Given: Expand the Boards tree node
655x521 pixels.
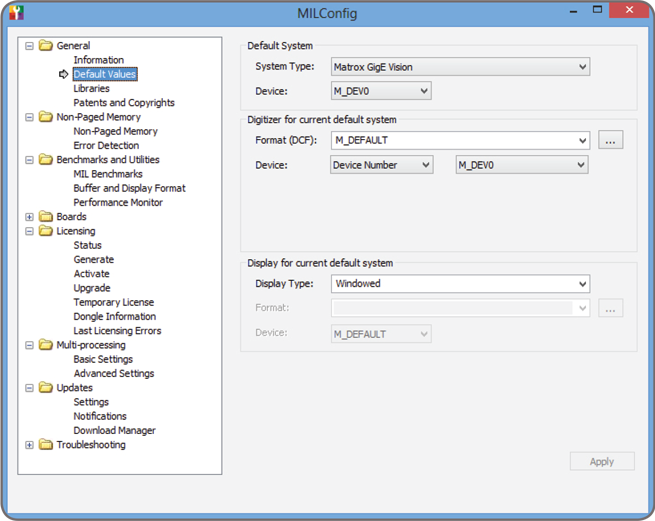Looking at the screenshot, I should 29,217.
